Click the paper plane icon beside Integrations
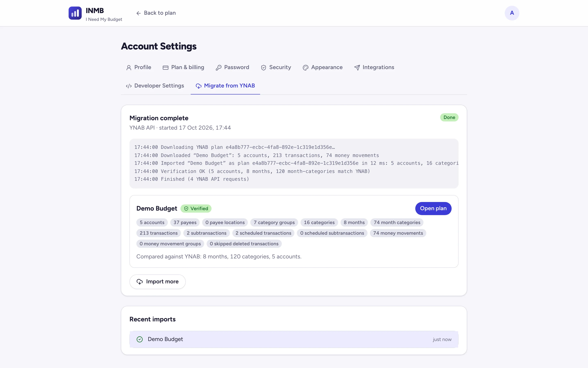 [357, 68]
